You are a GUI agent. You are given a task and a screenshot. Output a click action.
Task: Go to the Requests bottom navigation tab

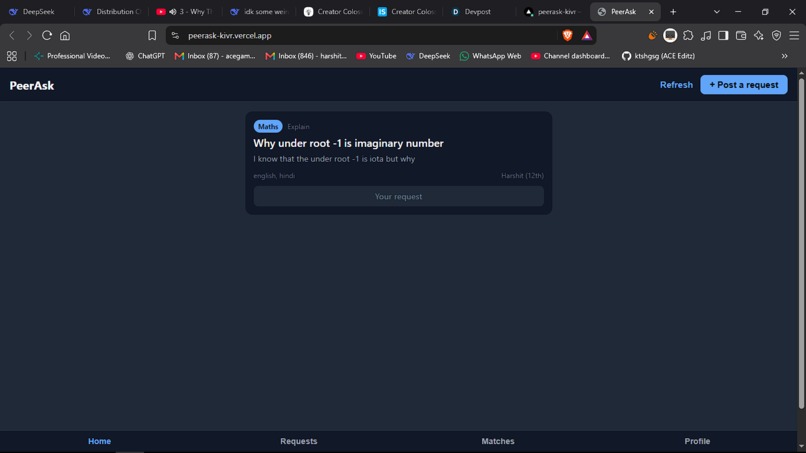coord(299,441)
